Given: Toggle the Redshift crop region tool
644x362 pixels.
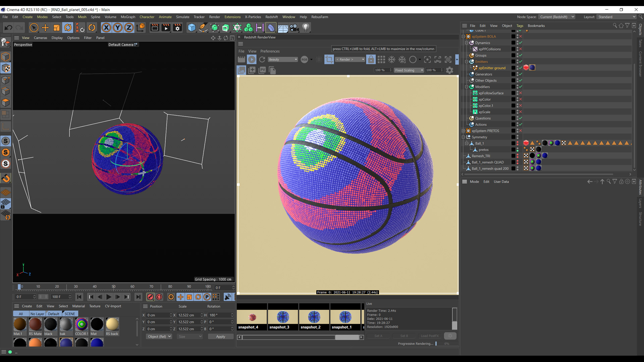Looking at the screenshot, I should tap(329, 60).
